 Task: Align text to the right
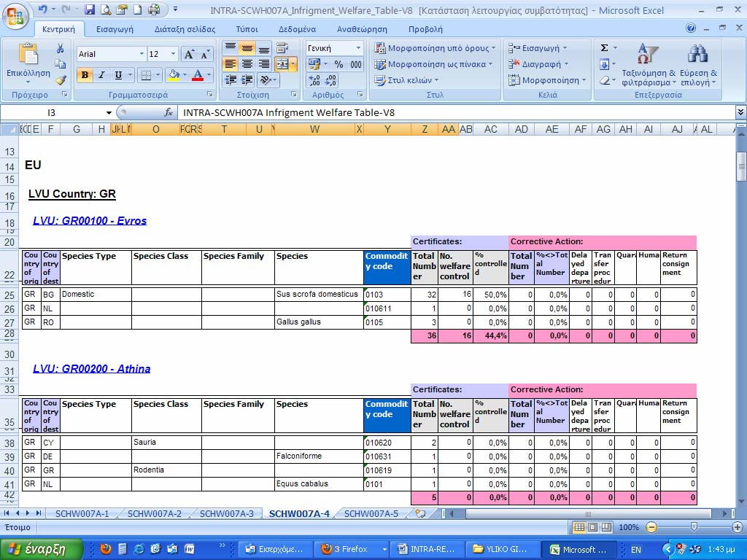click(263, 64)
